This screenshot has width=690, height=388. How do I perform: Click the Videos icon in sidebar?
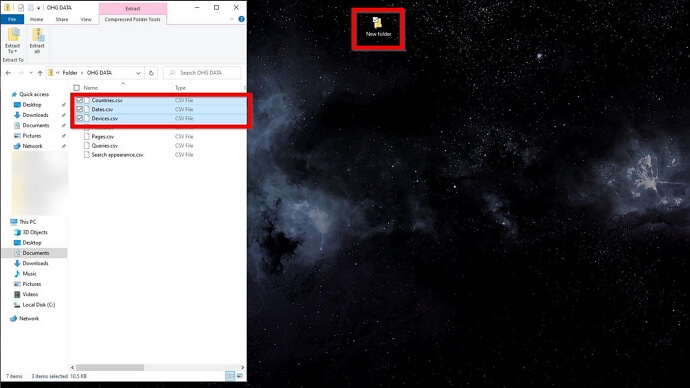pyautogui.click(x=17, y=294)
